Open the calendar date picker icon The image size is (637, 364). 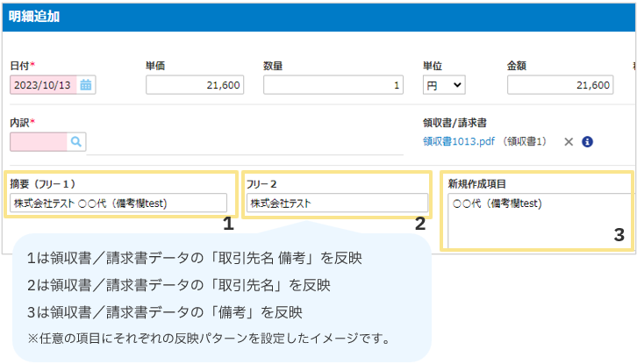[x=86, y=85]
